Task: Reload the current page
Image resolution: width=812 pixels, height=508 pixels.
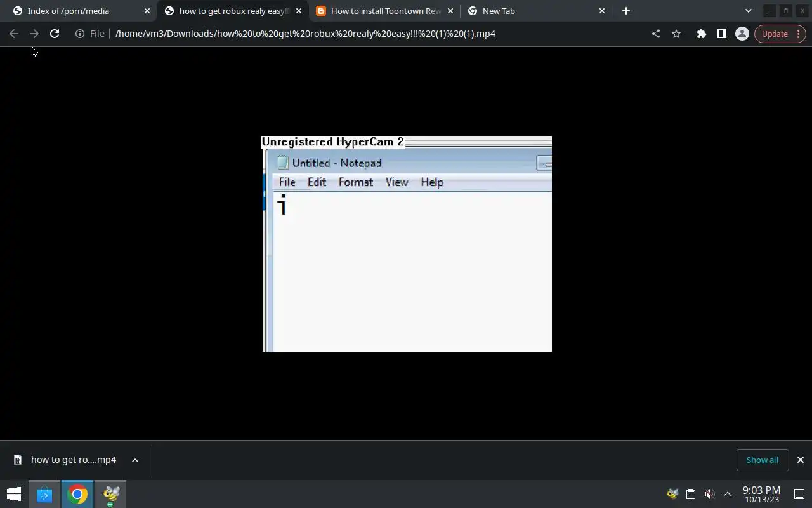Action: [x=55, y=34]
